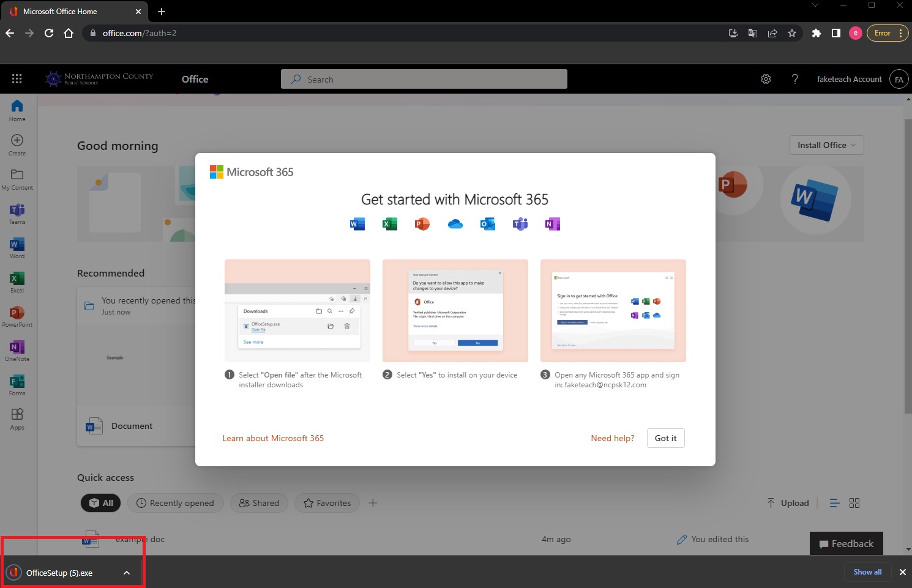This screenshot has height=588, width=912.
Task: Click the faketeach Account name
Action: (x=850, y=79)
